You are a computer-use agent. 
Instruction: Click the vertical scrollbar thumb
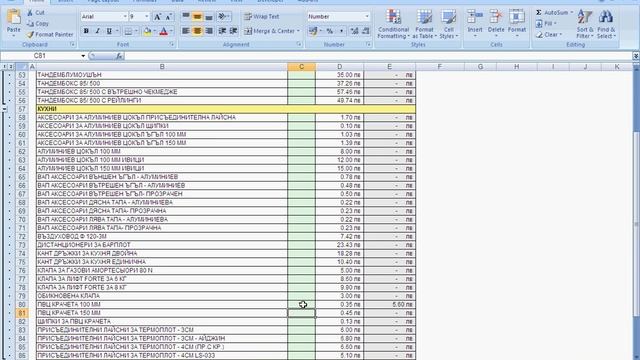(636, 224)
